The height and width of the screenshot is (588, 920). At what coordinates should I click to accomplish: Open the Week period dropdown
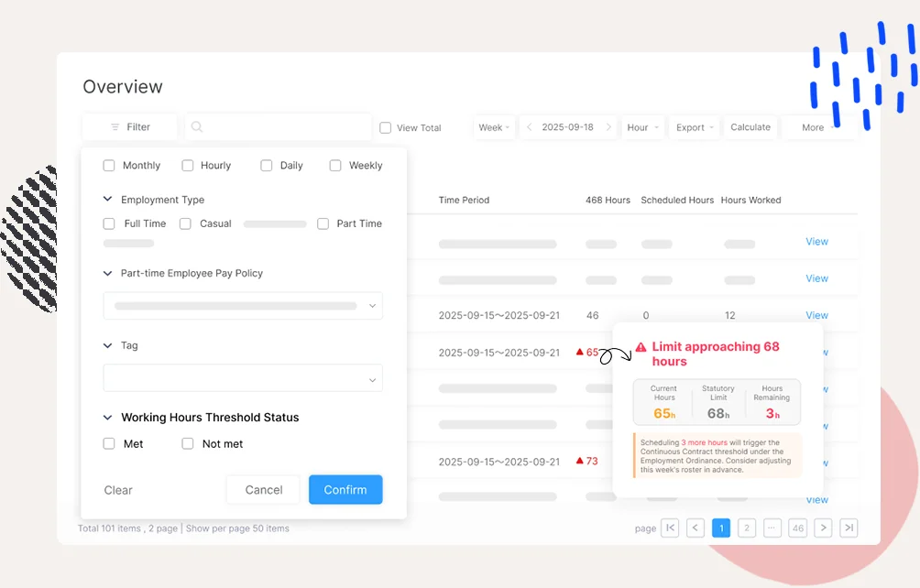(x=494, y=127)
